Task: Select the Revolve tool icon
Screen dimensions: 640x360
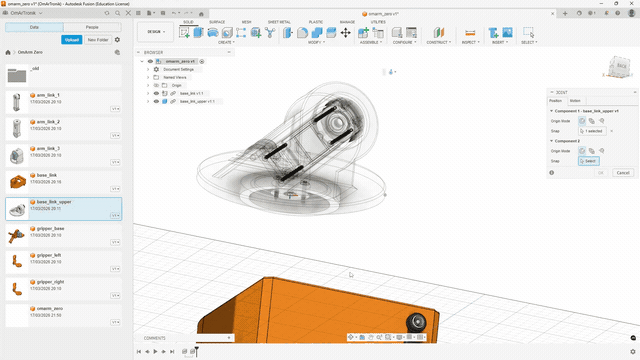Action: [x=213, y=33]
